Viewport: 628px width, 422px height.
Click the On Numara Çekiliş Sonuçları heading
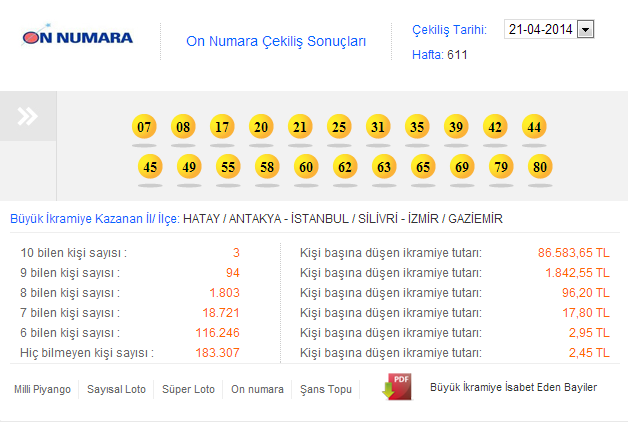click(x=276, y=42)
